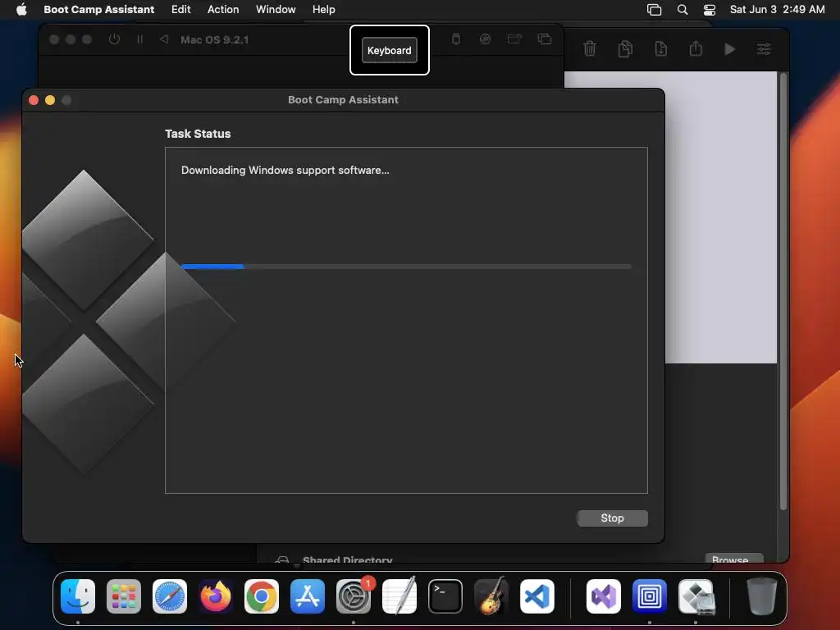Click the vertical scrollbar in the UTM window
The width and height of the screenshot is (840, 630).
(783, 292)
